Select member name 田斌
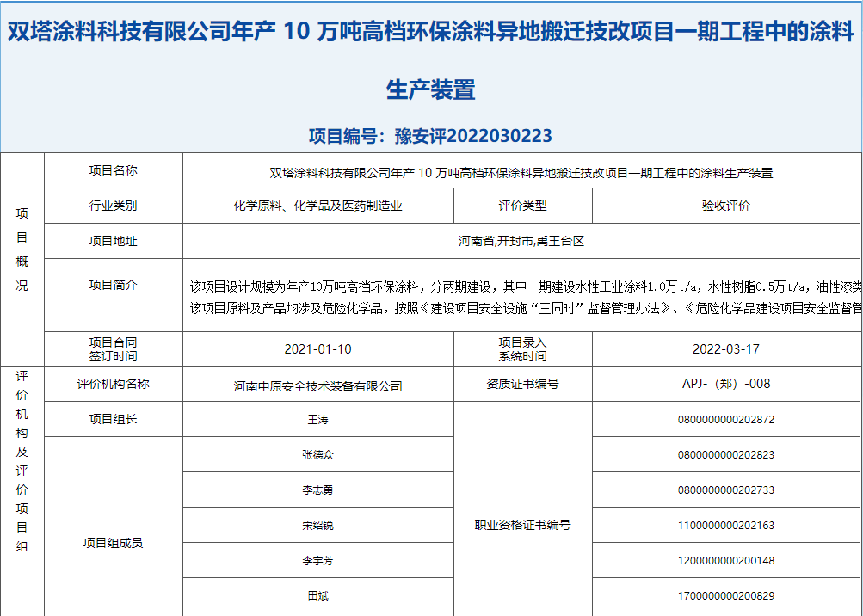This screenshot has width=863, height=616. coord(318,595)
